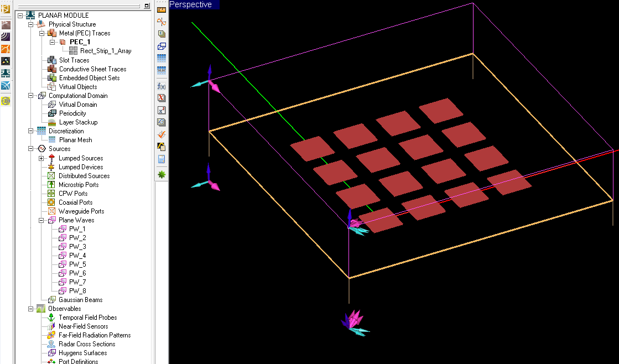The image size is (619, 364).
Task: Expand the Lumped Sources node
Action: click(41, 158)
